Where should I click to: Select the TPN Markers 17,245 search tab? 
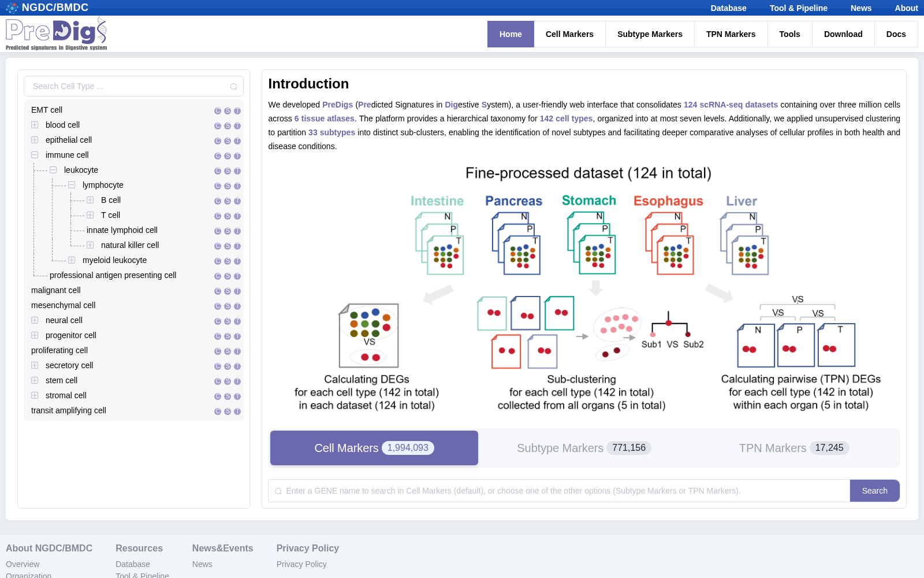pos(794,448)
